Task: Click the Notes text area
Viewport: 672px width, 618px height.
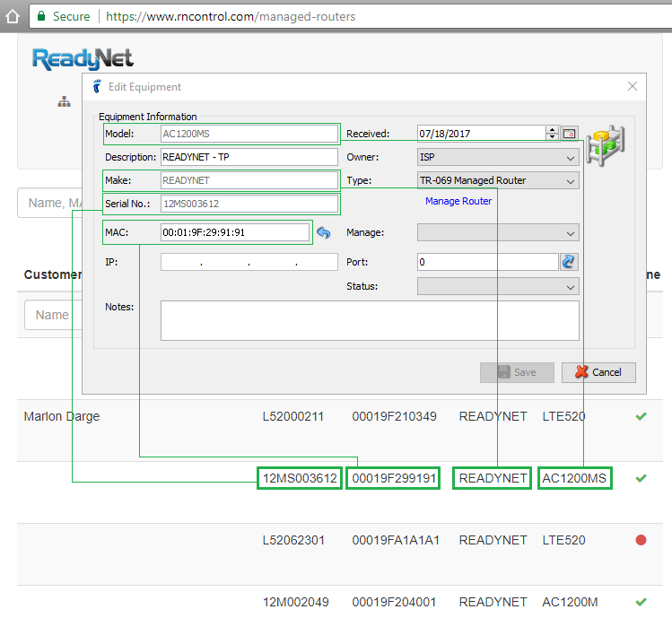Action: point(370,320)
